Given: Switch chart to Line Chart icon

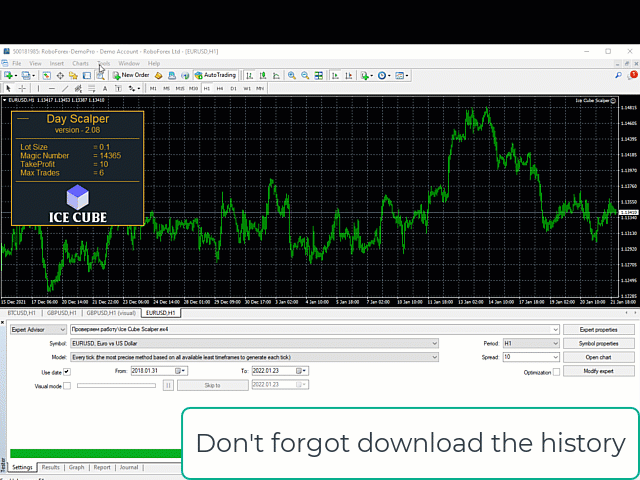Looking at the screenshot, I should 276,76.
